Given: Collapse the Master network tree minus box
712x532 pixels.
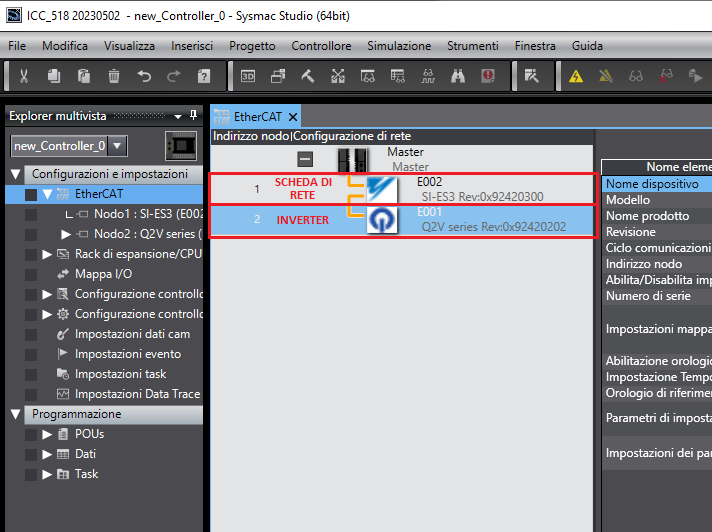Looking at the screenshot, I should [306, 159].
